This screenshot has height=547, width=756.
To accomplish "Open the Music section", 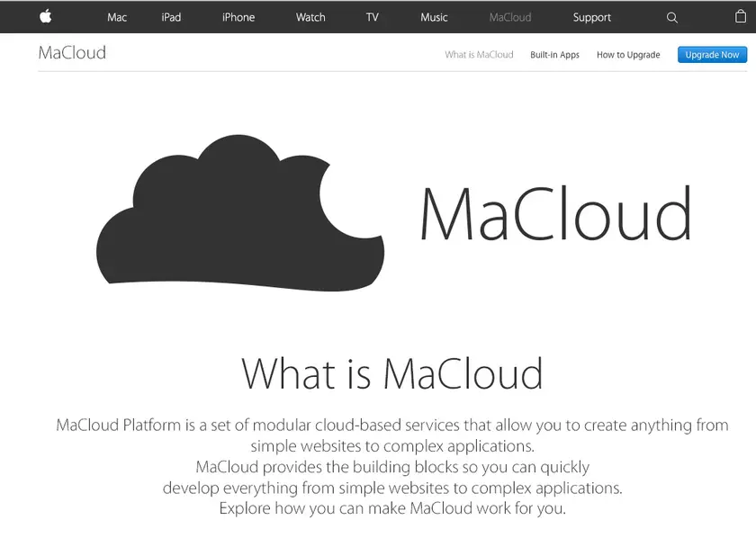I will click(x=433, y=16).
